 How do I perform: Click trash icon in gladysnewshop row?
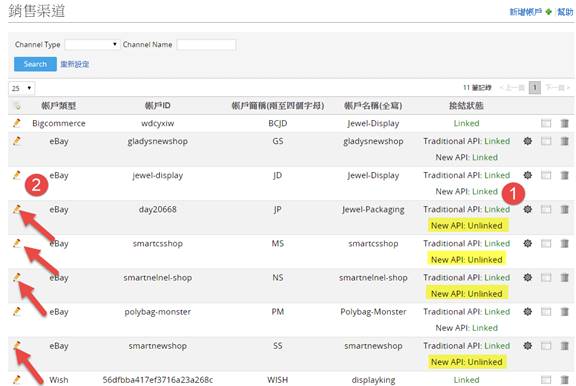[565, 141]
